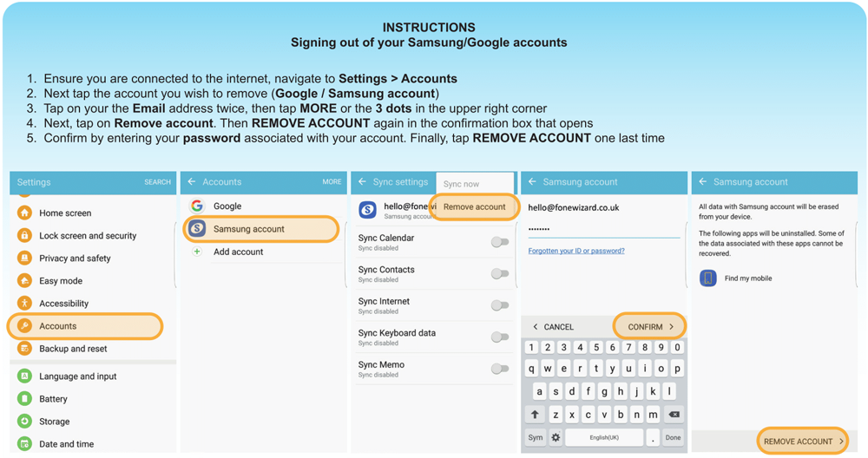
Task: Select the Battery settings icon
Action: (24, 399)
